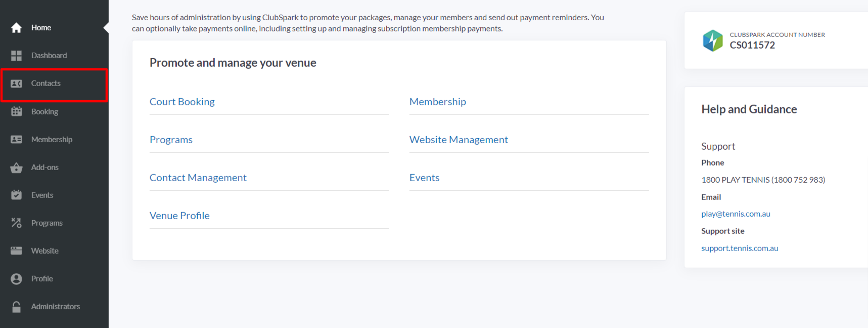Click the Add-ons basket icon
The height and width of the screenshot is (328, 868).
(16, 168)
